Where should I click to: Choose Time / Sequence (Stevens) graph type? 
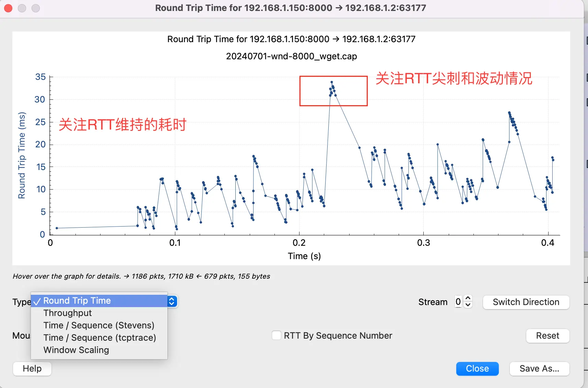(x=99, y=325)
